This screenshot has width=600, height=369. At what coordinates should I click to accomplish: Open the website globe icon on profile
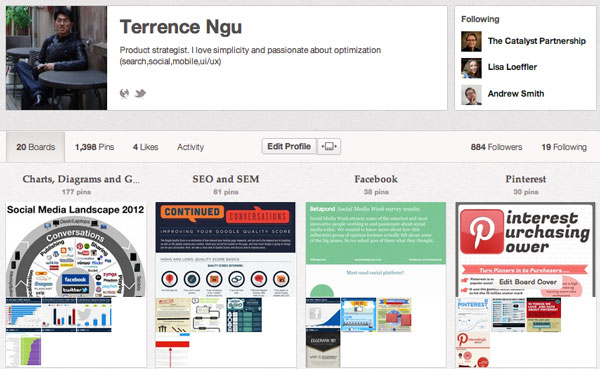pyautogui.click(x=124, y=93)
